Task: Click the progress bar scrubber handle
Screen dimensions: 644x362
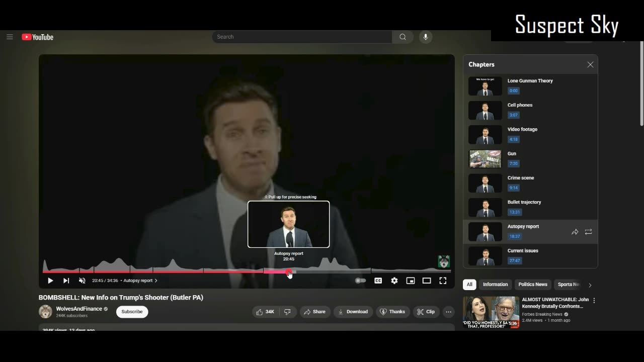Action: (x=289, y=272)
